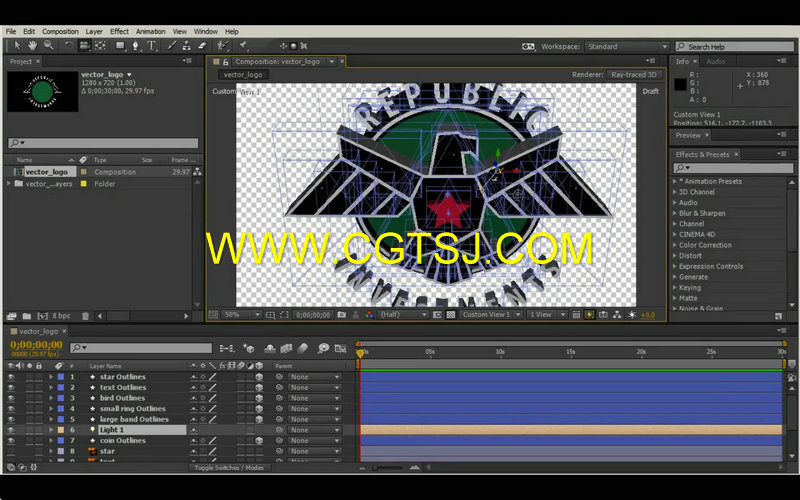Create new folder in Project panel
800x500 pixels.
click(27, 316)
